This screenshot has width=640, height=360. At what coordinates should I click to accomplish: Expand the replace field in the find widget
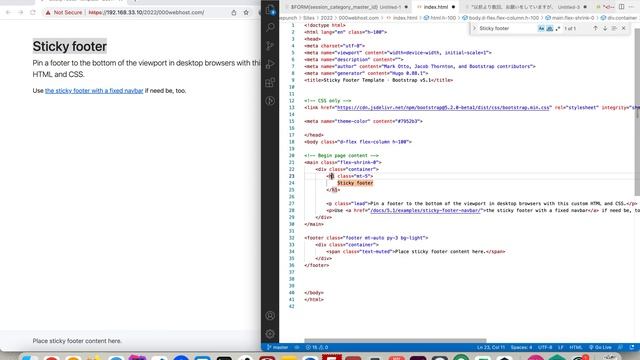pyautogui.click(x=474, y=29)
